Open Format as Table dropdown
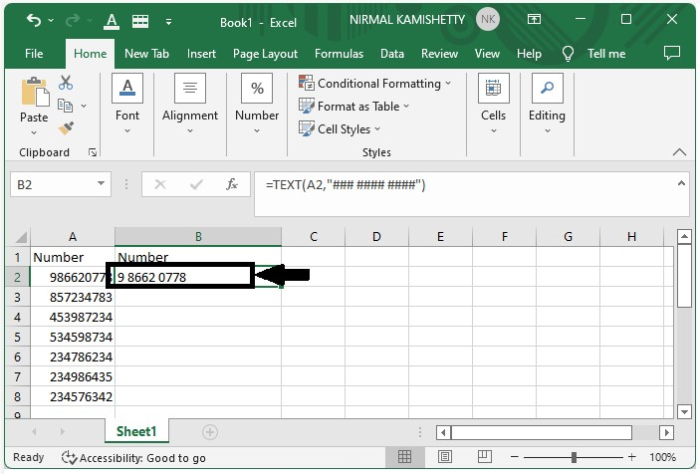 pyautogui.click(x=406, y=106)
